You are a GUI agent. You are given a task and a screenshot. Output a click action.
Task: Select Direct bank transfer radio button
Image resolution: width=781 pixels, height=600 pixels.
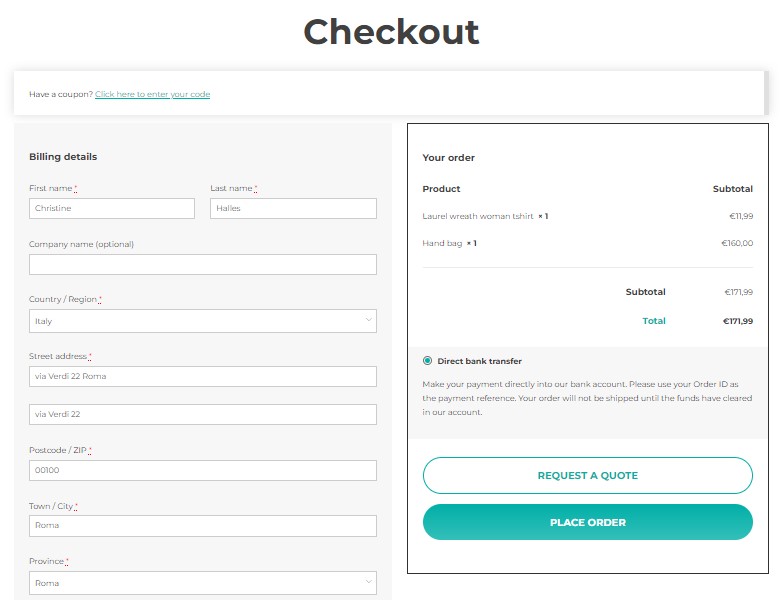428,361
